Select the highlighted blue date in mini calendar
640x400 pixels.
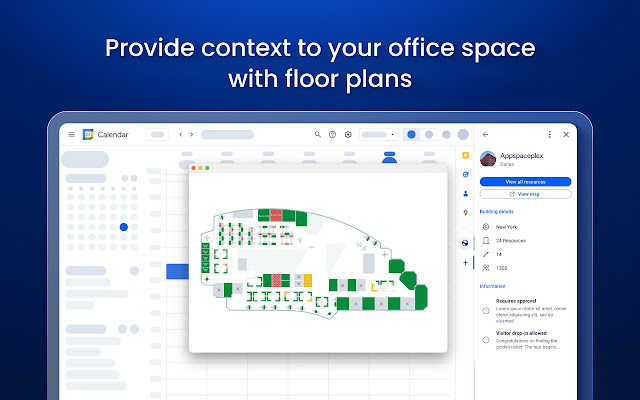[x=124, y=227]
